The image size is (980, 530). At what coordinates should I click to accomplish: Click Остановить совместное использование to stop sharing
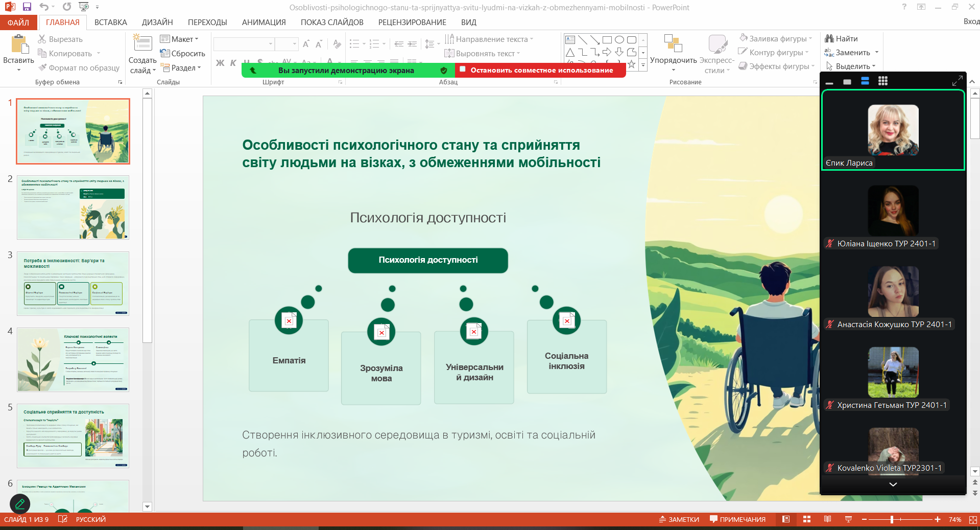tap(541, 70)
